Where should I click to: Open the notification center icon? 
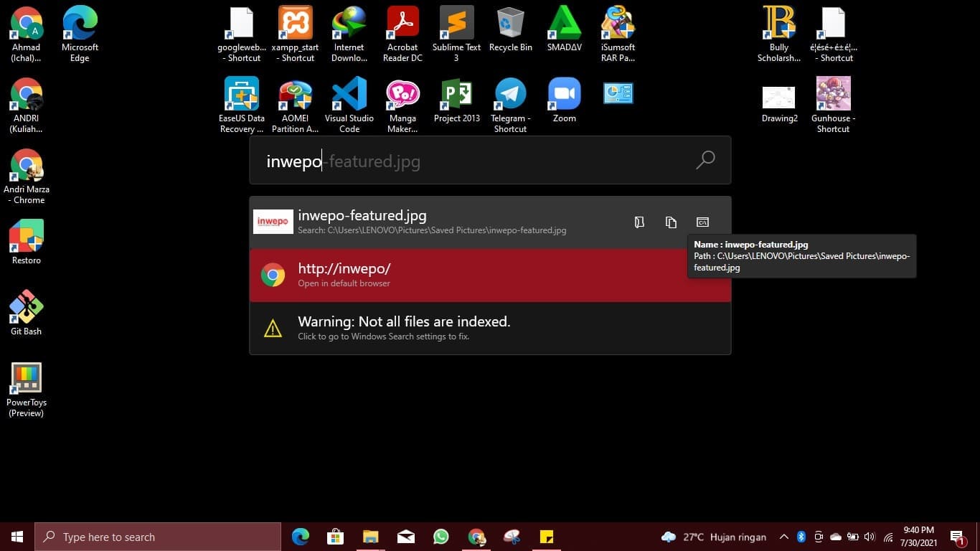tap(957, 537)
